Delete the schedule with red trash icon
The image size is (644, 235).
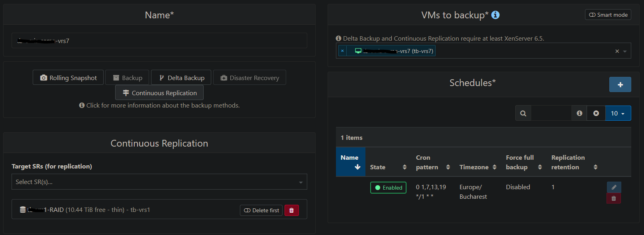tap(614, 198)
